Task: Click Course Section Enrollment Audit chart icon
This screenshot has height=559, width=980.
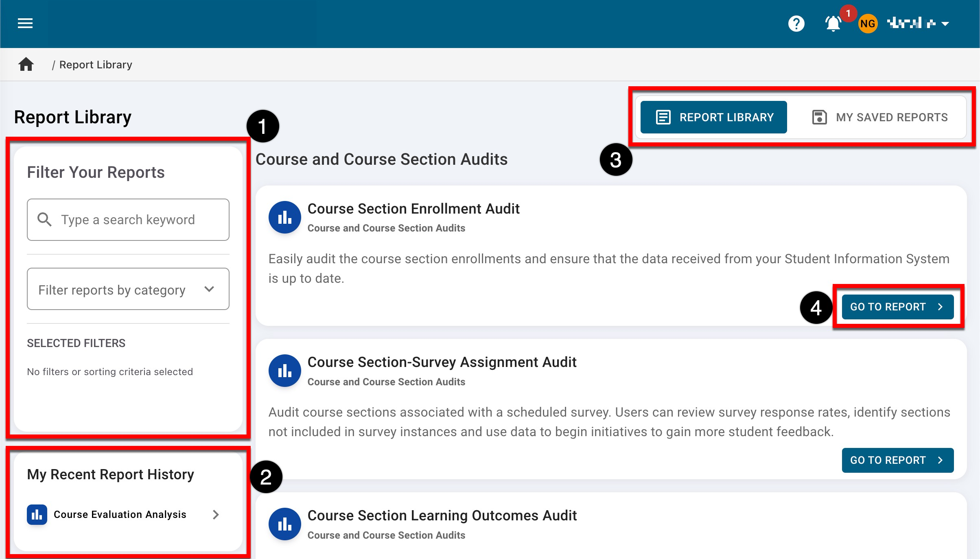Action: click(284, 217)
